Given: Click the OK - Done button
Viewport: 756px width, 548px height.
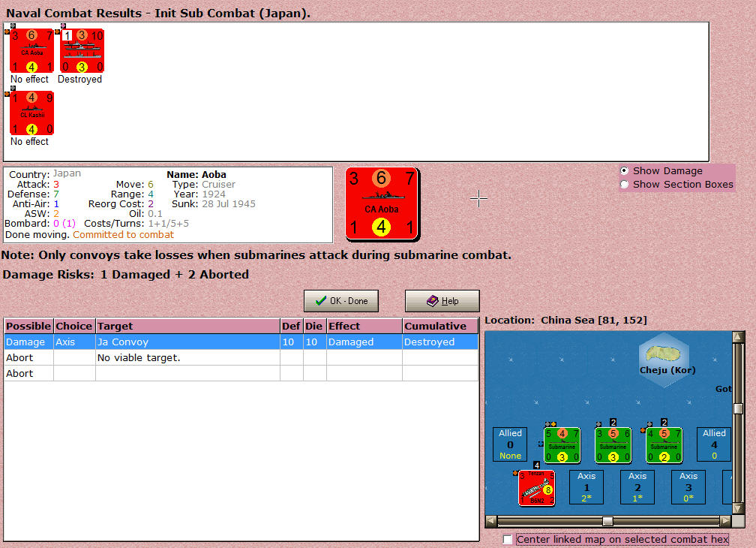Looking at the screenshot, I should [340, 301].
